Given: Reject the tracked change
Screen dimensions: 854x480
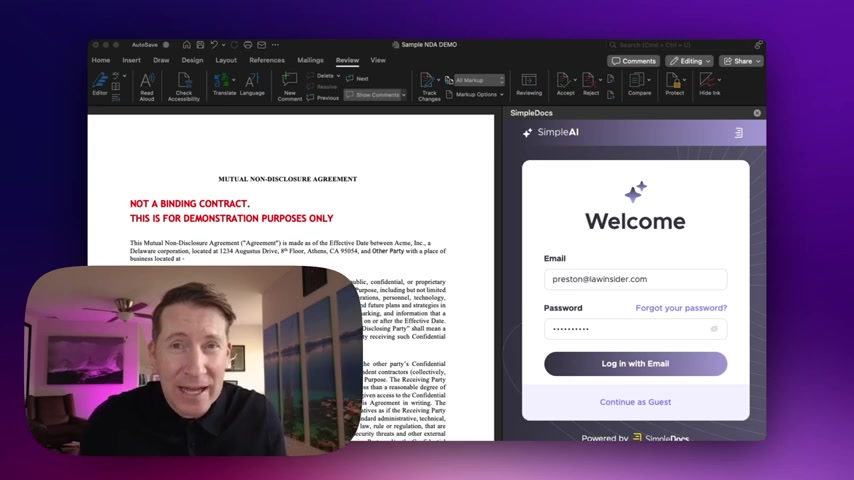Looking at the screenshot, I should tap(590, 84).
